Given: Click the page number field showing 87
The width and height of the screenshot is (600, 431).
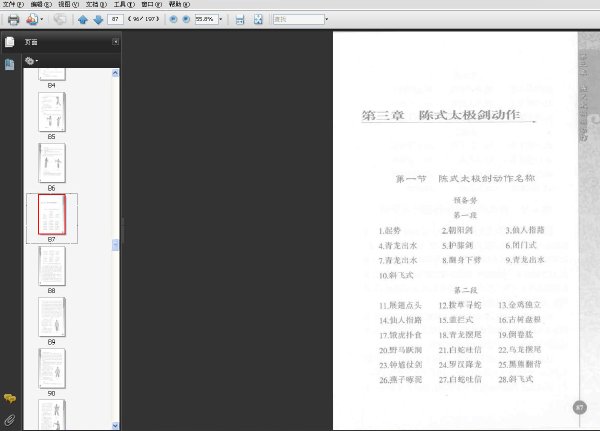Looking at the screenshot, I should 116,19.
